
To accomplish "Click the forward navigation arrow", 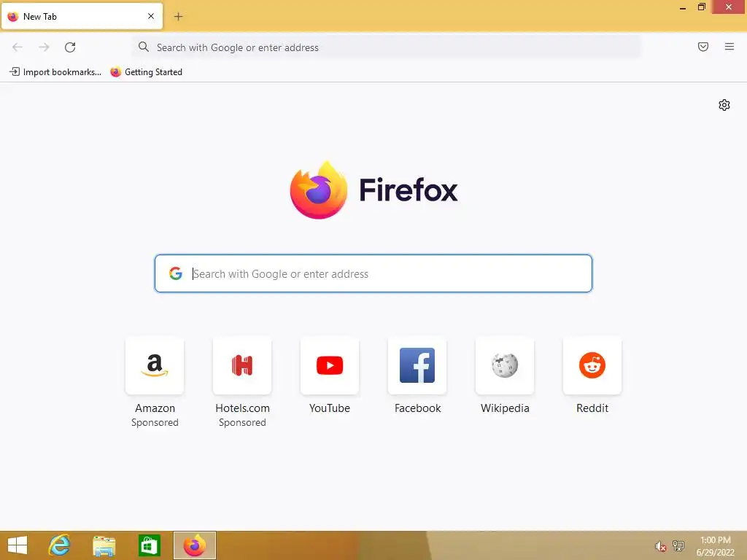I will 44,47.
